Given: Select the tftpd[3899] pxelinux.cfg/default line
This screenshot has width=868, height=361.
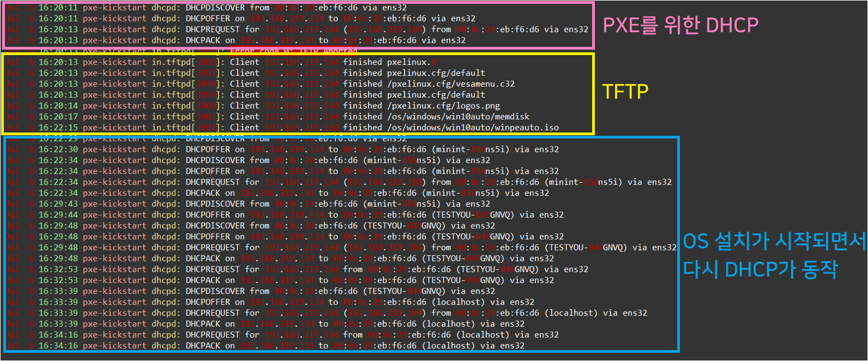Looking at the screenshot, I should (x=245, y=95).
